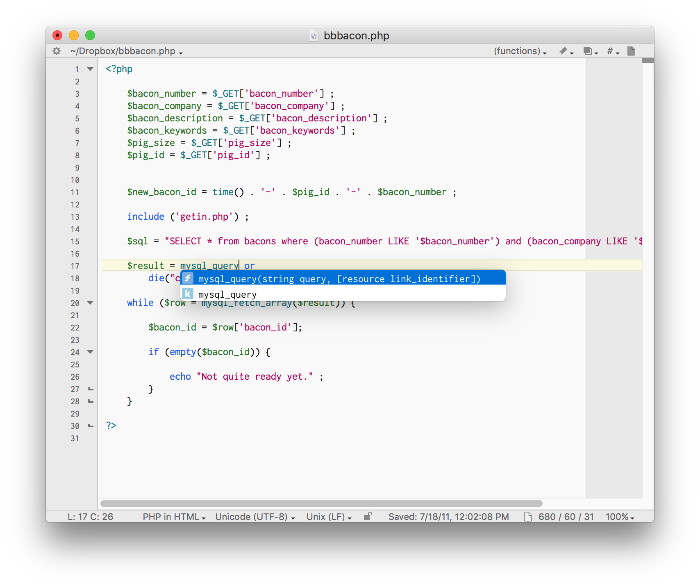Click the while keyword on line 20
Viewport: 700px width, 588px height.
140,303
